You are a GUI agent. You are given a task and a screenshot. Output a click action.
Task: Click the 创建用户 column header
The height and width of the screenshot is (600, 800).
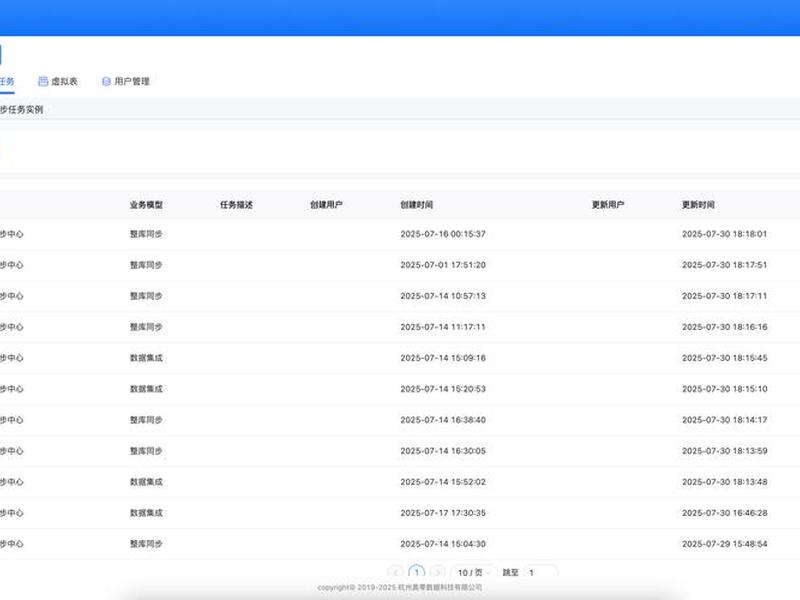pos(326,205)
